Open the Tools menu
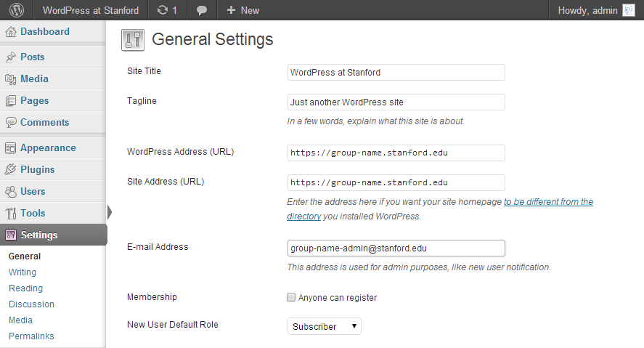Viewport: 644px width, 348px height. (x=33, y=214)
